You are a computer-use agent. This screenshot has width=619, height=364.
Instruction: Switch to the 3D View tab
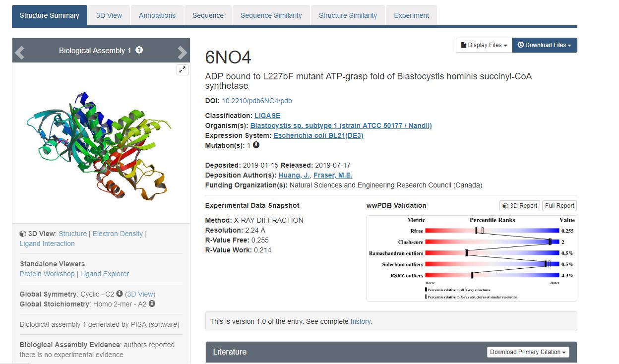(x=109, y=15)
